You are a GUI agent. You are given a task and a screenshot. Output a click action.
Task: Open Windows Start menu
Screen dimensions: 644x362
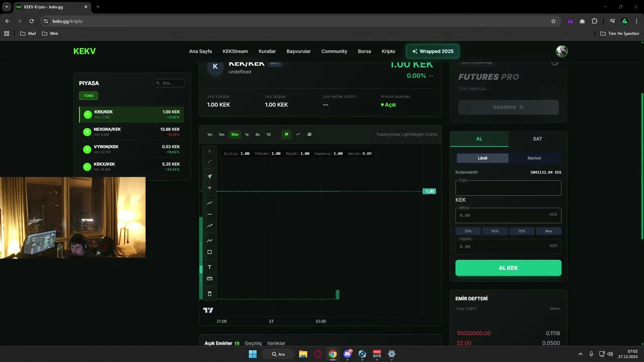pyautogui.click(x=253, y=354)
